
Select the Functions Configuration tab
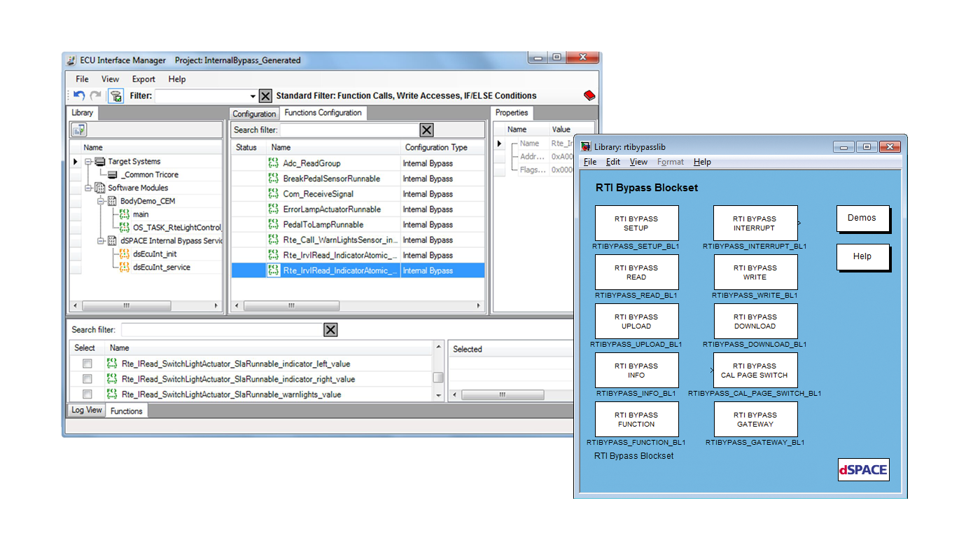point(323,113)
